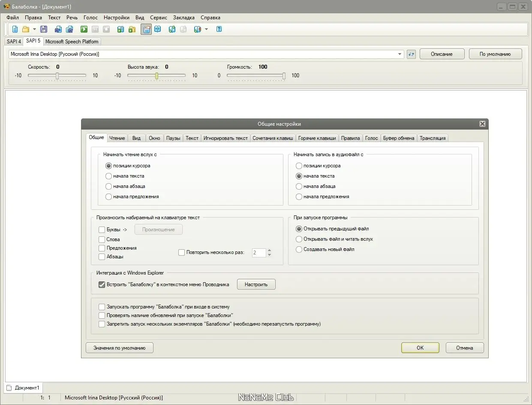Select начала текста for reading aloud
The width and height of the screenshot is (532, 405).
pyautogui.click(x=109, y=176)
